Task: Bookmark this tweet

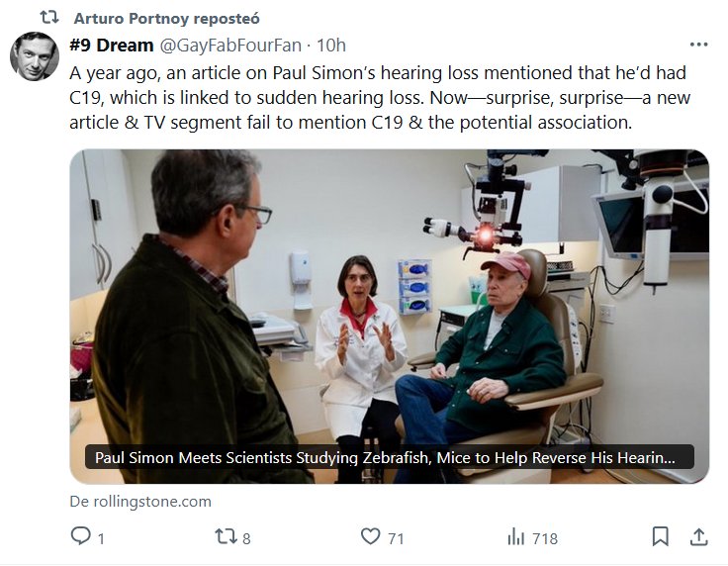Action: click(x=661, y=537)
